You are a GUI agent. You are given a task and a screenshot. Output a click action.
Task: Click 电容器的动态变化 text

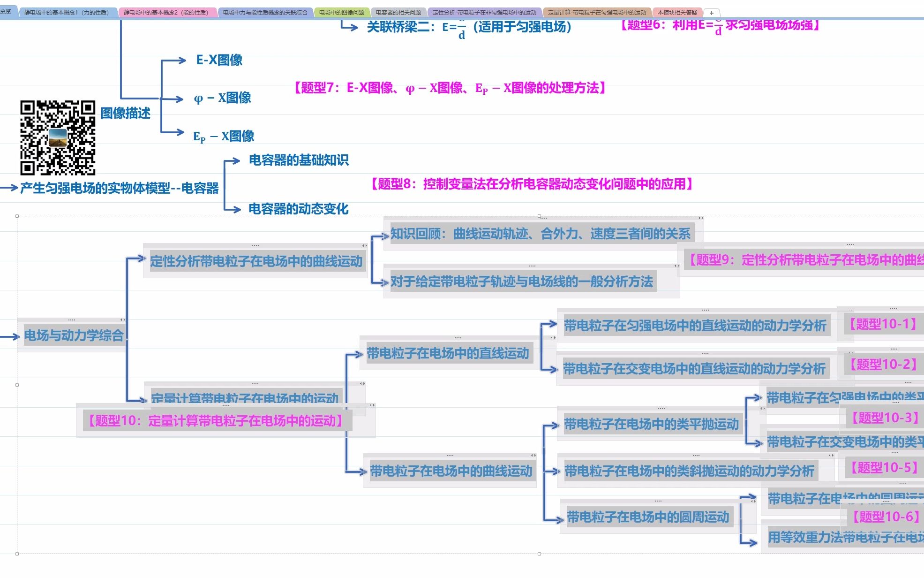298,209
